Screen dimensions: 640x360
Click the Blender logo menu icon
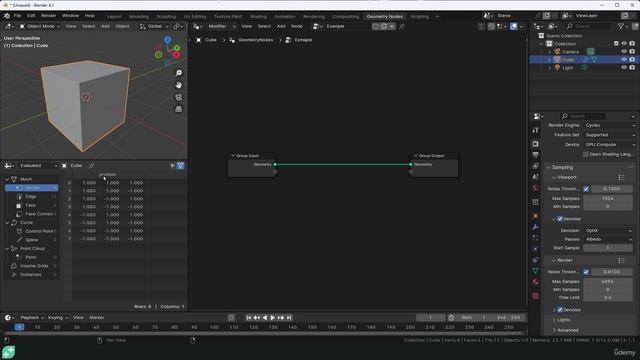(7, 16)
